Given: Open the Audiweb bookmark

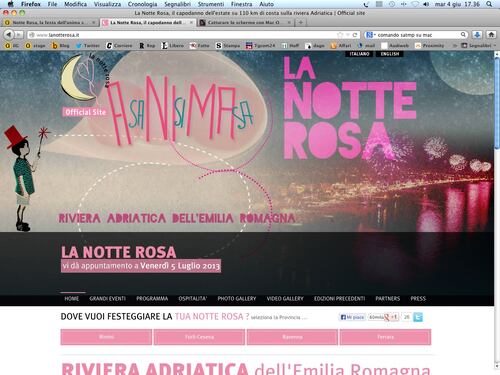Looking at the screenshot, I should point(395,46).
